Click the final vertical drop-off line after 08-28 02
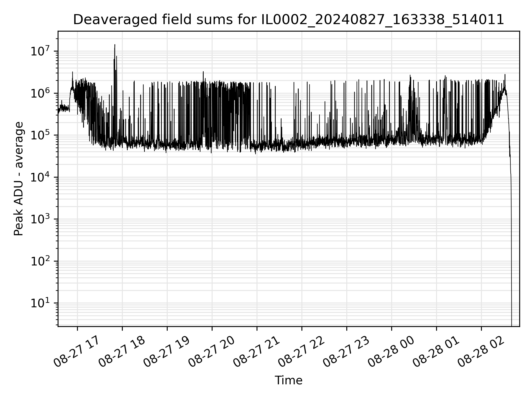The image size is (532, 399). [x=511, y=249]
